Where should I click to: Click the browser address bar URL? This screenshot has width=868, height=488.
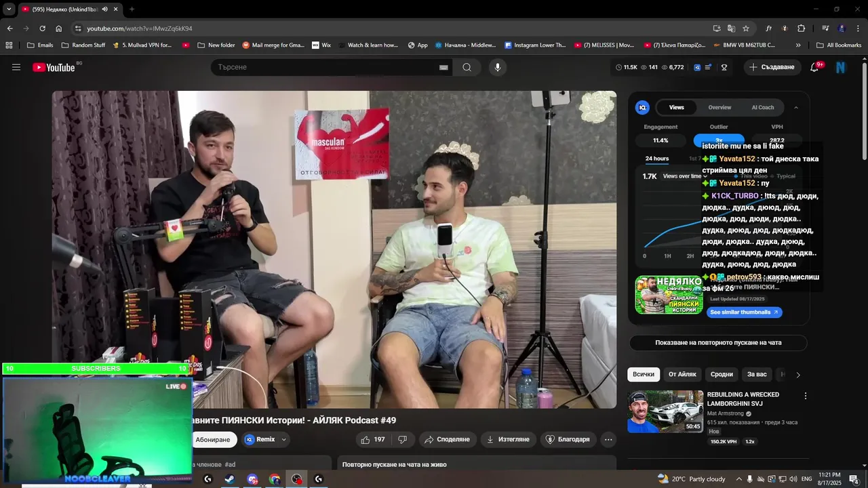point(140,28)
